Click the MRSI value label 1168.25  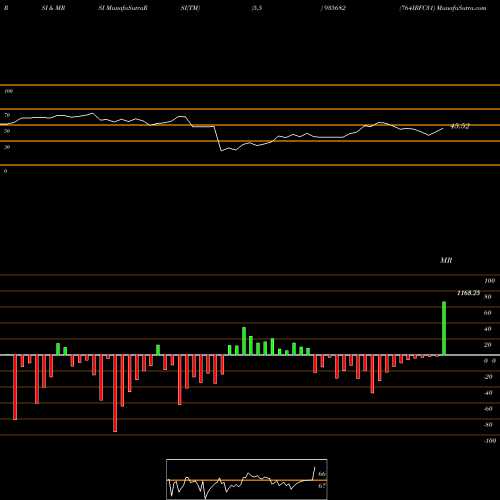tap(468, 293)
